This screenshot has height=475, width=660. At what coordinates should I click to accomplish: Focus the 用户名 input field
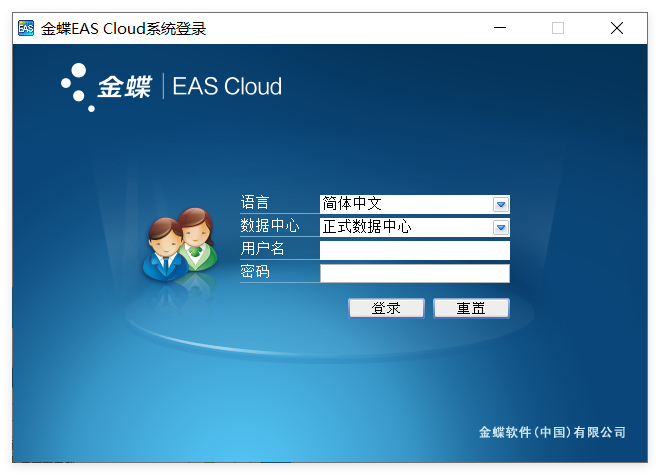[415, 251]
